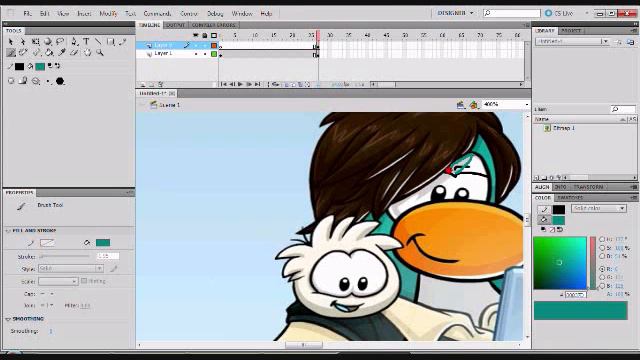640x360 pixels.
Task: Toggle show all layers as outlines
Action: click(x=214, y=36)
